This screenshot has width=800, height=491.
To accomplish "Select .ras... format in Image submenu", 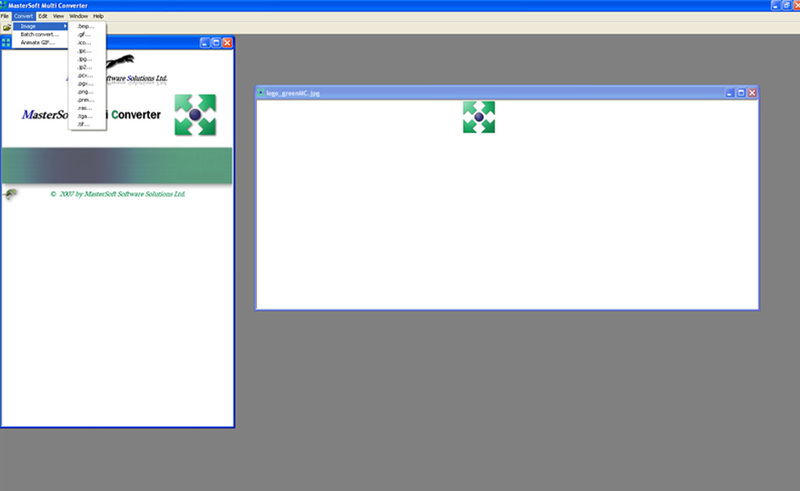I will [87, 108].
